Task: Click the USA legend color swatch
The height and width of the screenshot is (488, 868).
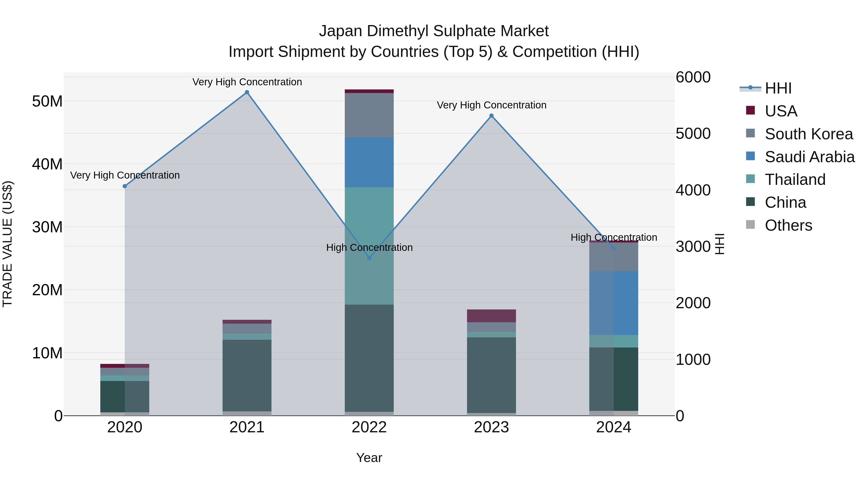Action: click(x=750, y=110)
